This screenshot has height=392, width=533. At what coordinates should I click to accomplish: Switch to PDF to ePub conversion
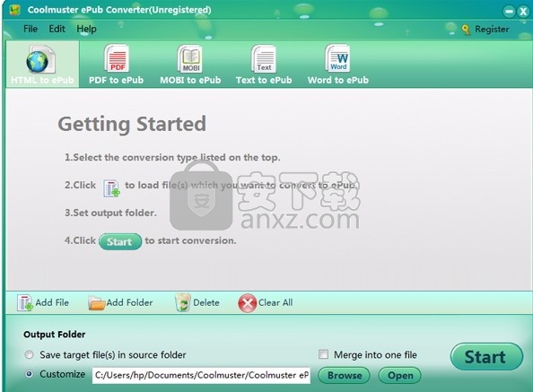117,65
